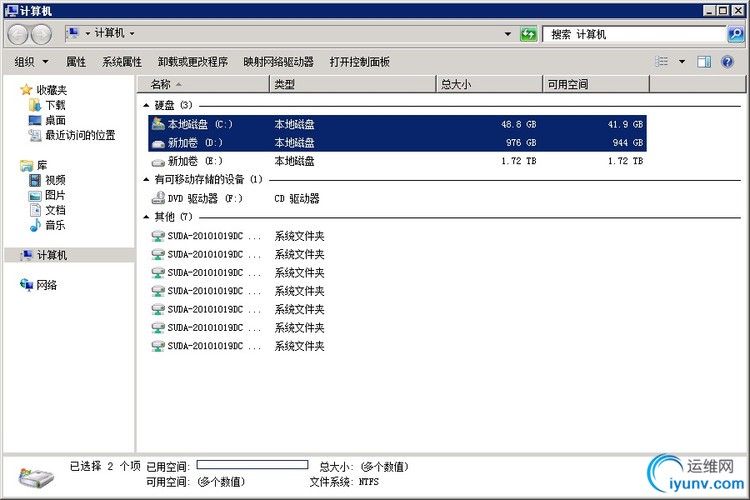This screenshot has width=750, height=500.
Task: Collapse the 有可移动存储的设备 group
Action: coord(146,179)
